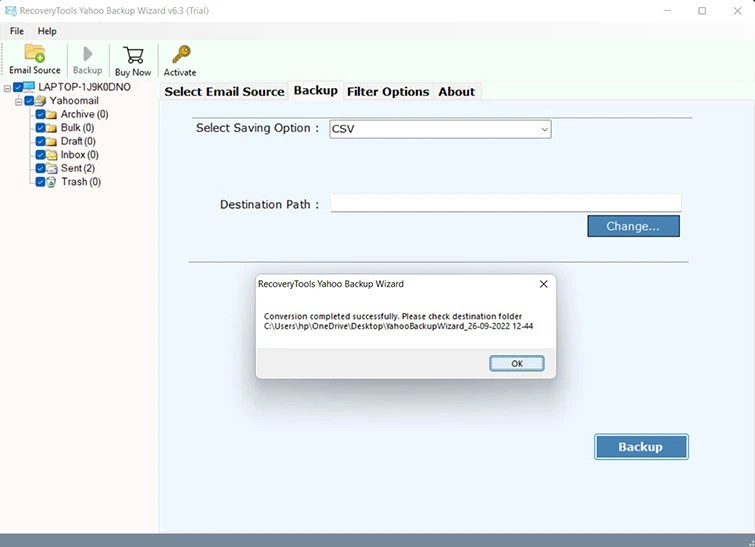Open Buy Now shopping cart icon
Screen dimensions: 755x547
pyautogui.click(x=133, y=55)
